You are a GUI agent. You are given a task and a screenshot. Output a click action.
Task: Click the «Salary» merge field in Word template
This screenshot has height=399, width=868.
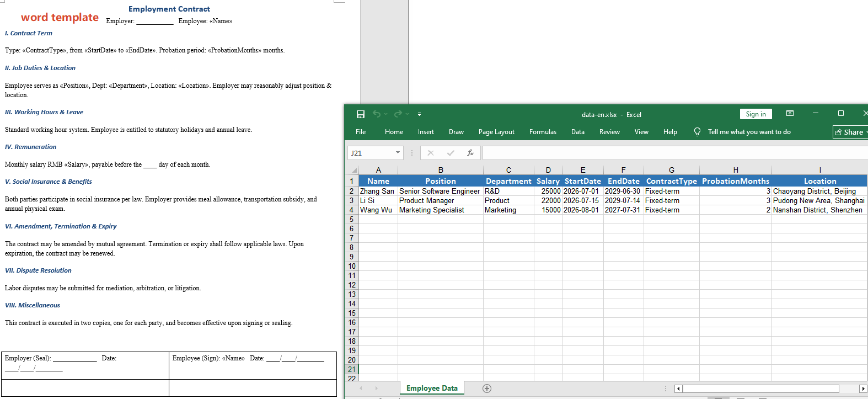tap(76, 164)
